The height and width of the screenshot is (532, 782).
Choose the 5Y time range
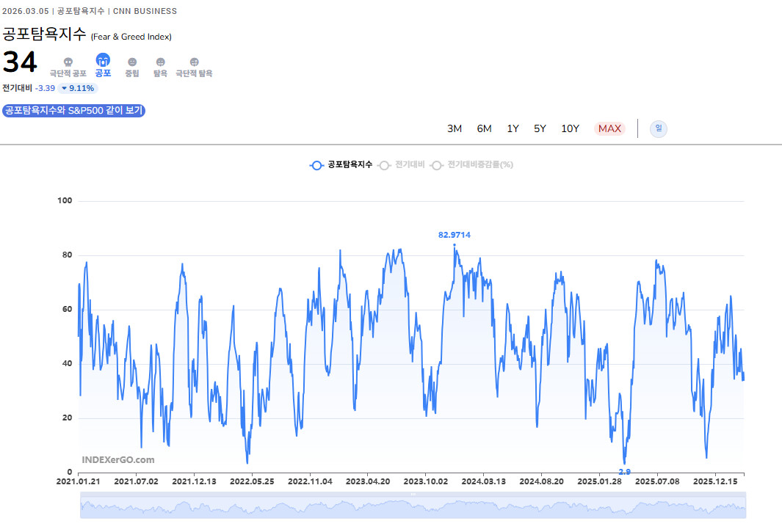click(x=540, y=129)
